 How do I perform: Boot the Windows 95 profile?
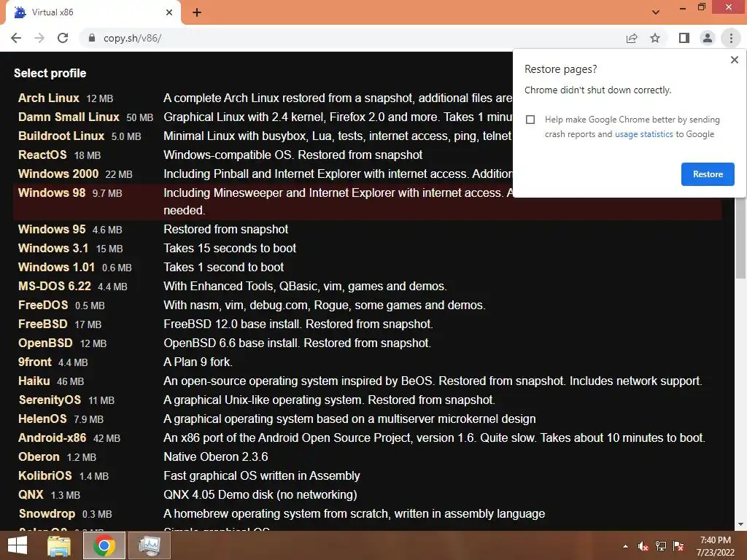click(x=52, y=229)
